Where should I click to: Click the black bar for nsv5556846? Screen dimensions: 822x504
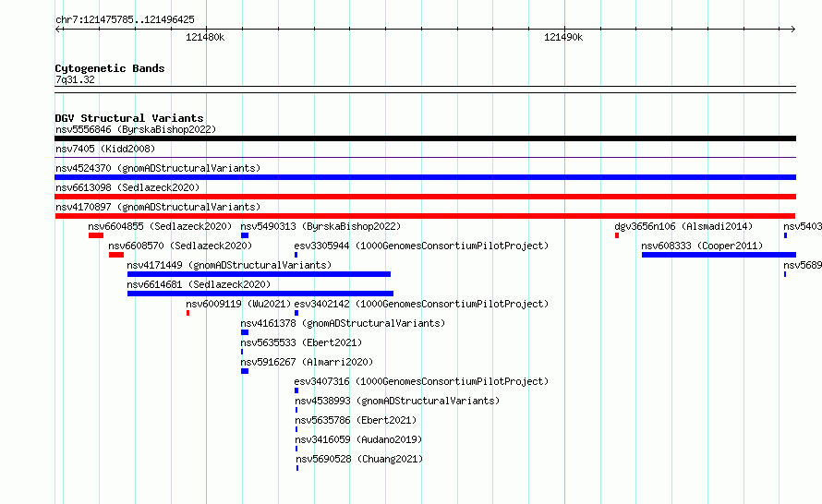pyautogui.click(x=425, y=138)
